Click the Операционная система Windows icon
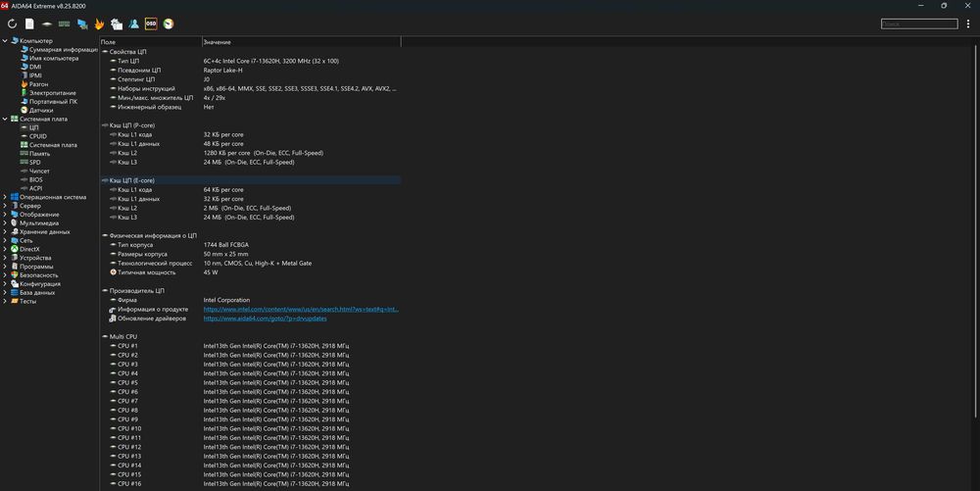The image size is (980, 491). [x=15, y=197]
